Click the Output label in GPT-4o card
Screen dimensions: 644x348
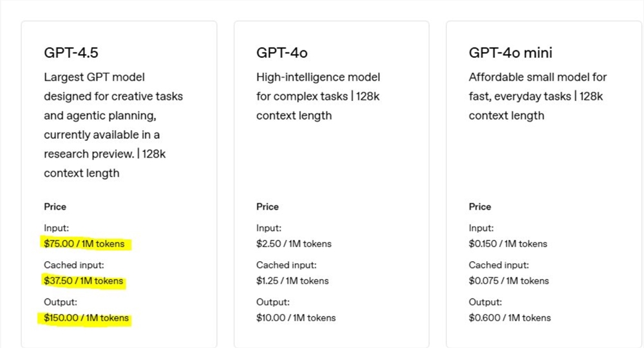[272, 302]
